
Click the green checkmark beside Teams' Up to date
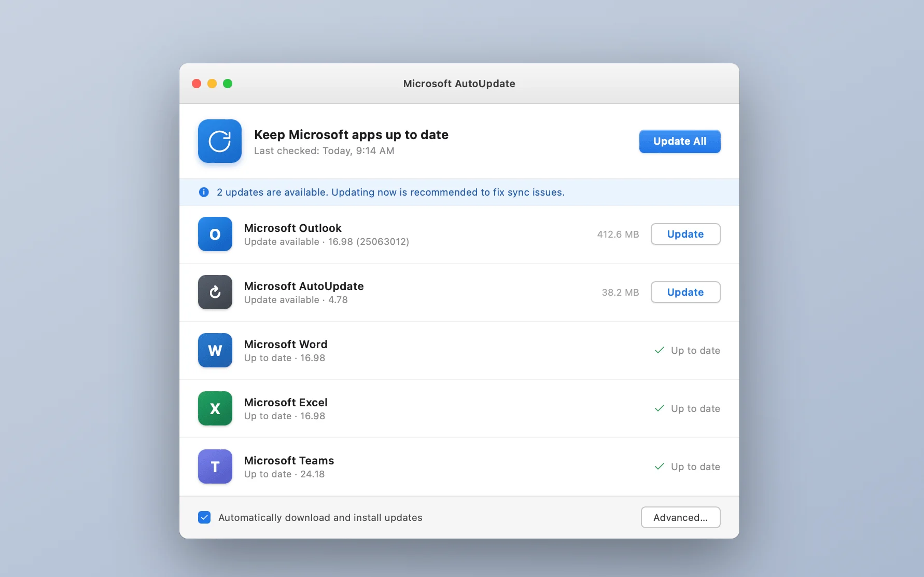[660, 466]
